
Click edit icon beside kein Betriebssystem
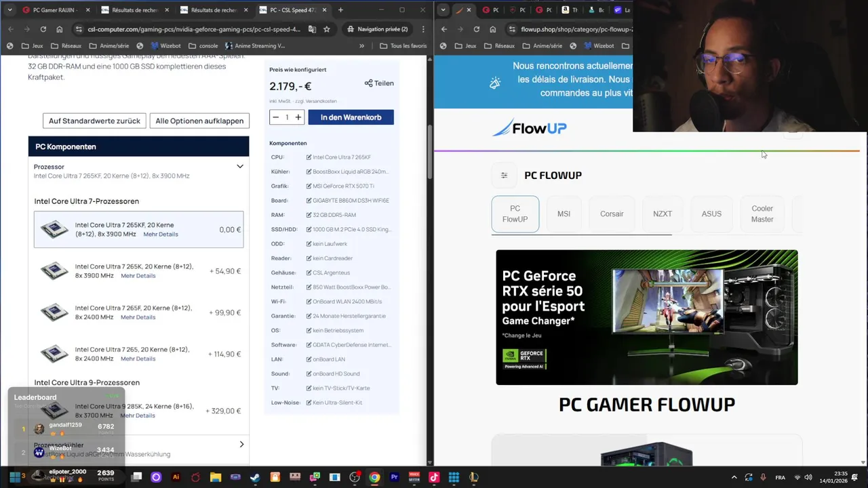click(x=309, y=331)
